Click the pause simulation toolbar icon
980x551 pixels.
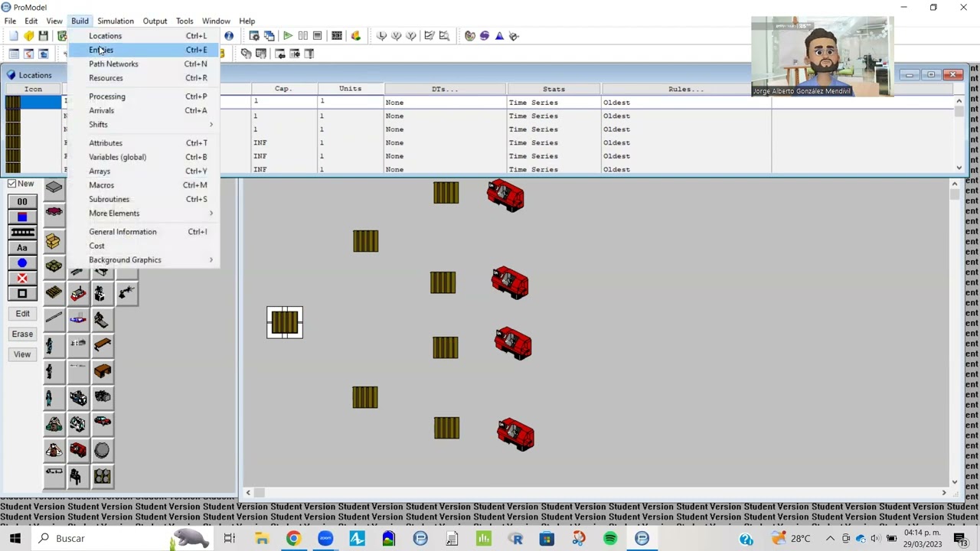302,36
